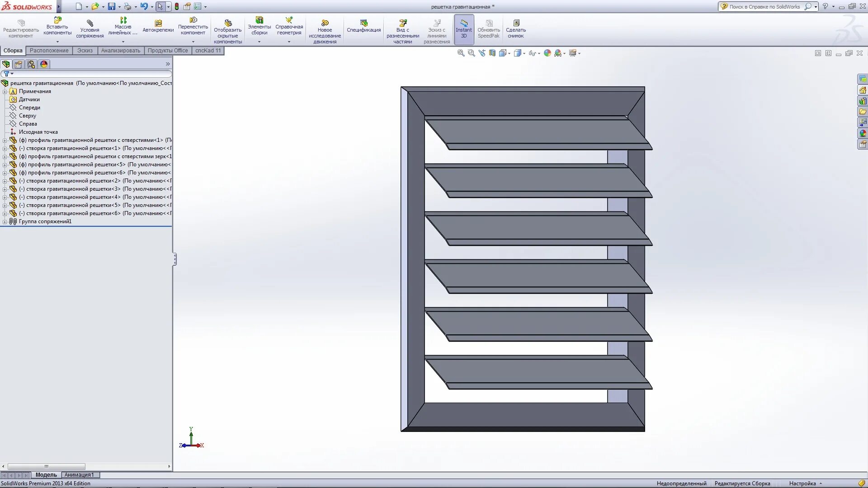Toggle the Instant 3D button
868x488 pixels.
click(463, 29)
